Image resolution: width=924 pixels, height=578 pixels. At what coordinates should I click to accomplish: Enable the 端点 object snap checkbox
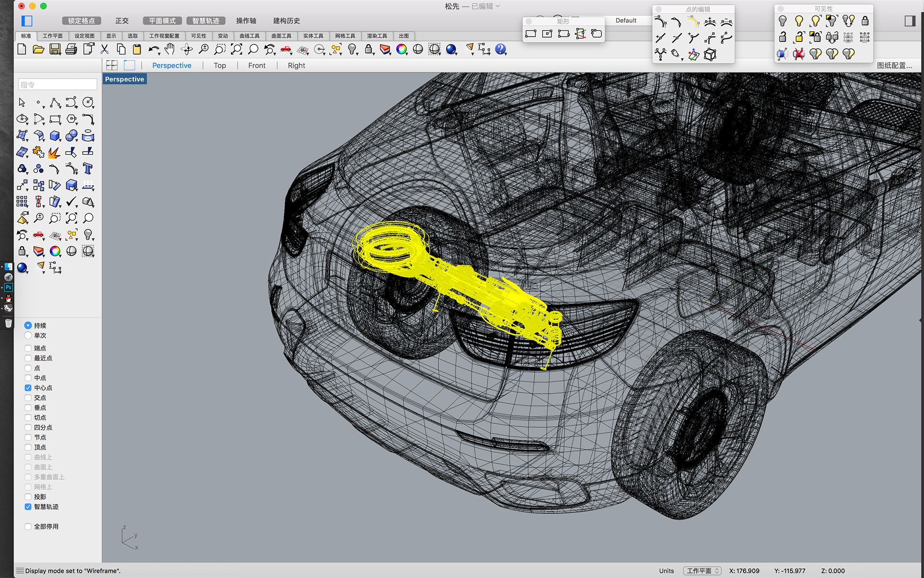click(28, 348)
